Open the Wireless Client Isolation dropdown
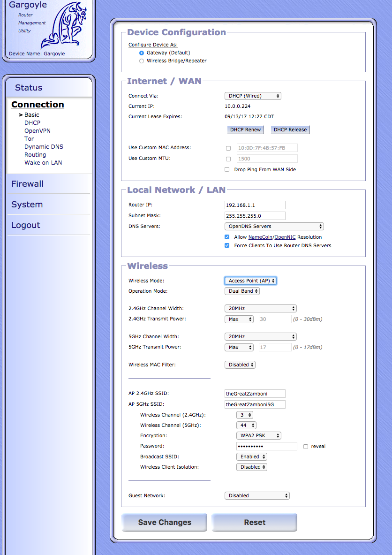The height and width of the screenshot is (555, 392). pos(251,467)
